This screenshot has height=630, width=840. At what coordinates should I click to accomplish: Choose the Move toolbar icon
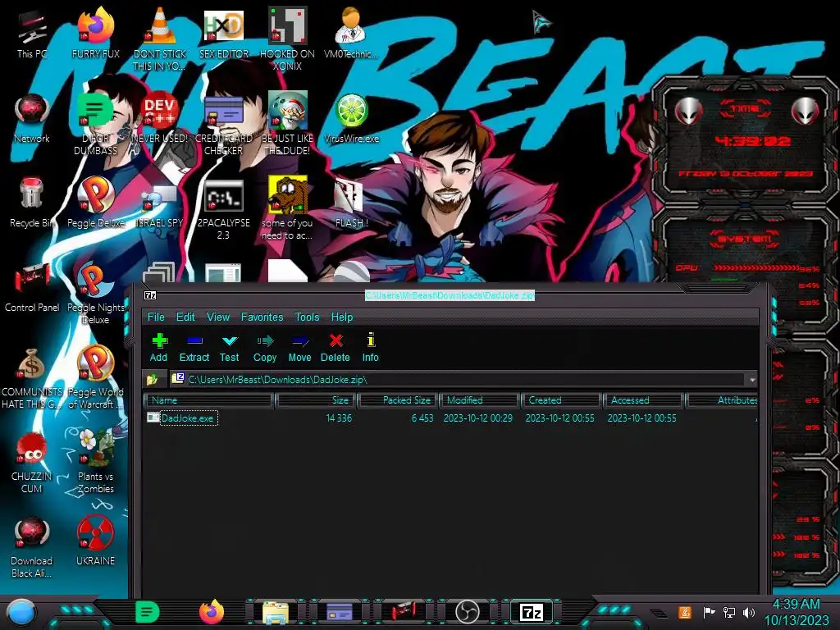click(x=299, y=348)
